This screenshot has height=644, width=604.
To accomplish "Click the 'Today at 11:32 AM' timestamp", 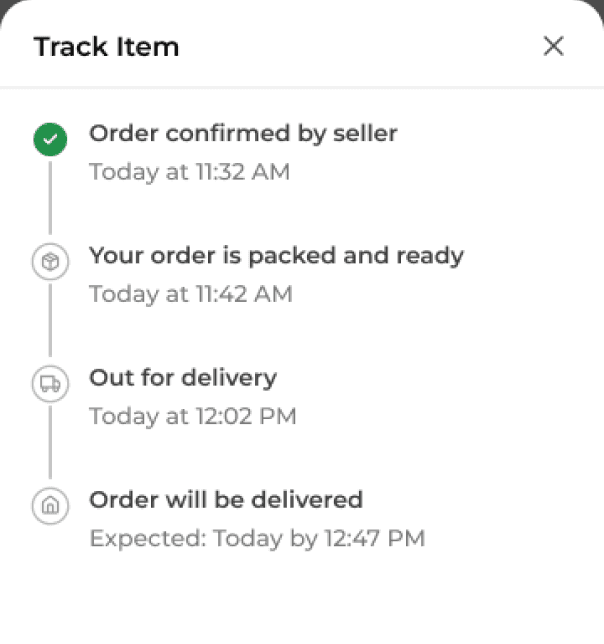I will click(x=190, y=172).
